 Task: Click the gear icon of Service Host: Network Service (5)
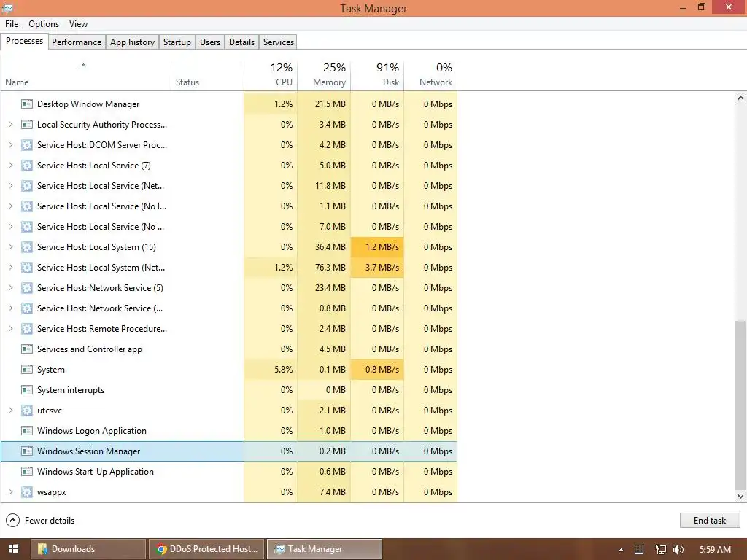point(27,287)
